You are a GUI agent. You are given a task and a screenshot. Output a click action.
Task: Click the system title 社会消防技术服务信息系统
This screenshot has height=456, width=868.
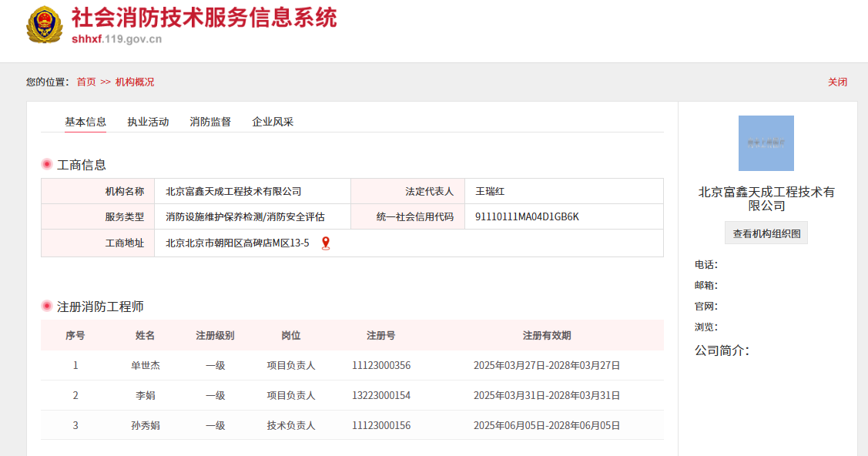[204, 21]
